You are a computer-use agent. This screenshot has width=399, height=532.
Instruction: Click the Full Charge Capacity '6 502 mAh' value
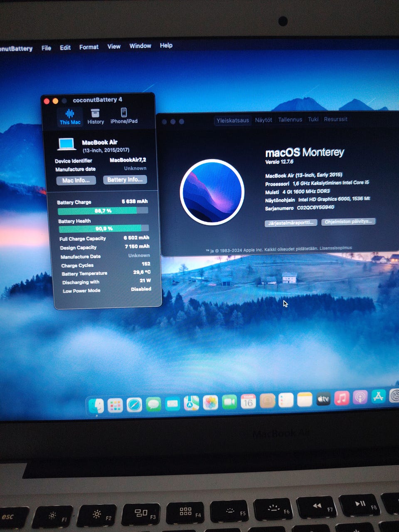click(136, 238)
